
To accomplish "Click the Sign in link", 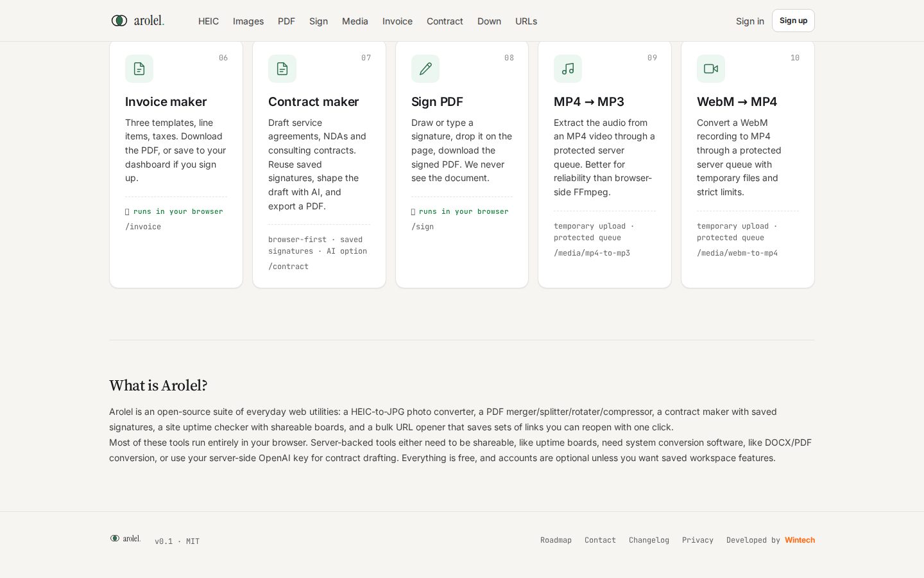I will click(750, 21).
